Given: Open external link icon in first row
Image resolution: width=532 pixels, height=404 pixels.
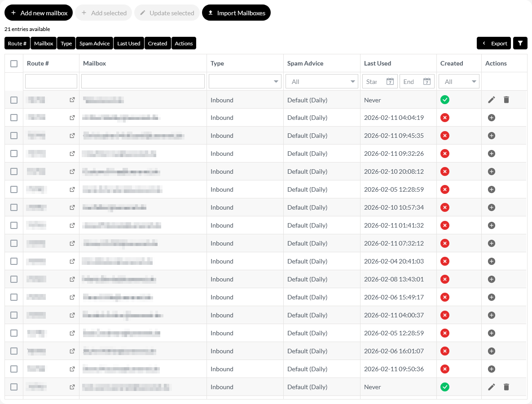Looking at the screenshot, I should pyautogui.click(x=72, y=100).
